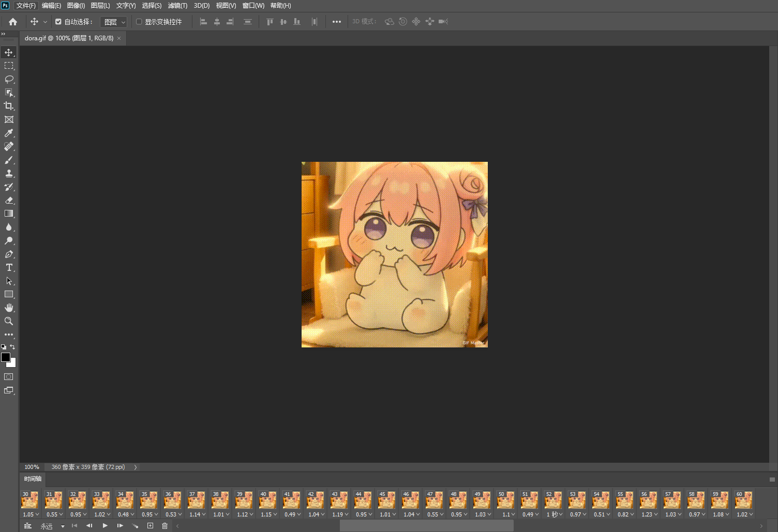Viewport: 778px width, 532px height.
Task: Open timeline panel flyout menu
Action: click(772, 479)
